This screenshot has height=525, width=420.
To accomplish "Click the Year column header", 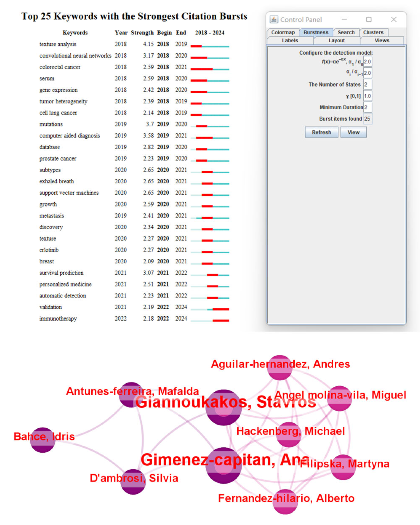I will (x=121, y=33).
